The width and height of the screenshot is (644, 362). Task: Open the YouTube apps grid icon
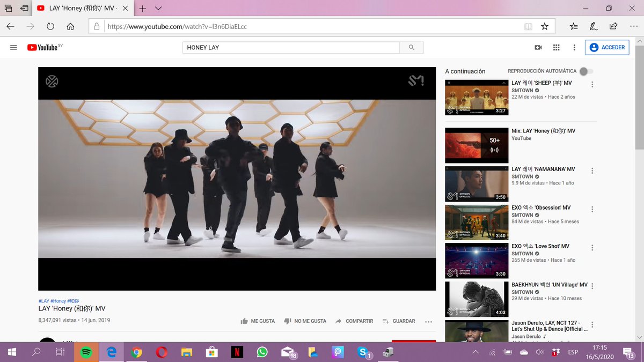pos(556,47)
